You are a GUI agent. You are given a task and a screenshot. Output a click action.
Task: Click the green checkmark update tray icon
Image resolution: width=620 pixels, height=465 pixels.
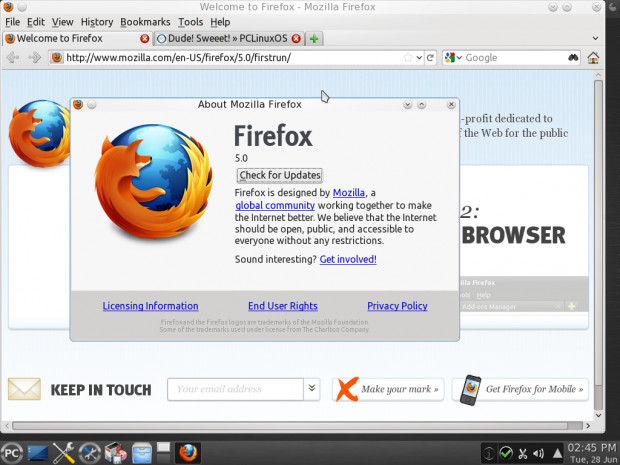click(x=506, y=453)
